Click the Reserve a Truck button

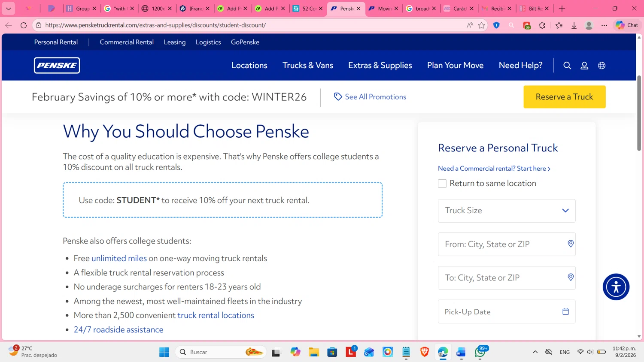pyautogui.click(x=565, y=97)
